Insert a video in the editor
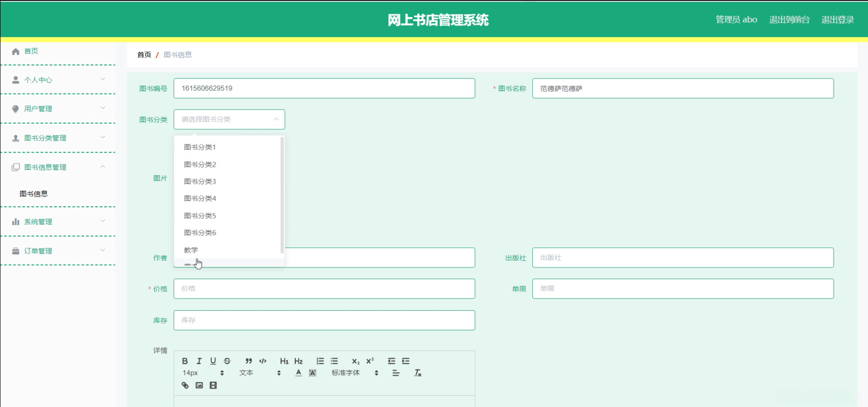The height and width of the screenshot is (407, 868). coord(213,385)
